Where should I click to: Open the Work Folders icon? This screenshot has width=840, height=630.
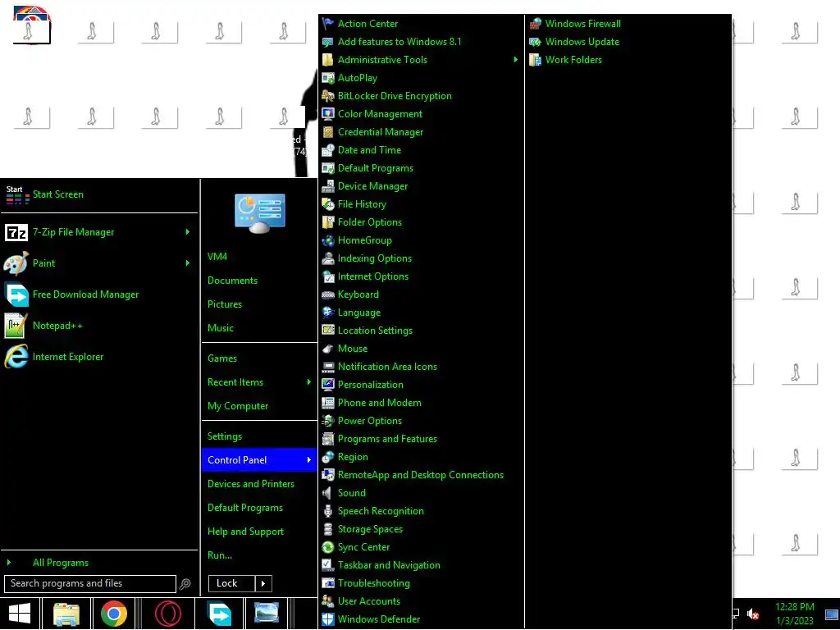pos(535,60)
